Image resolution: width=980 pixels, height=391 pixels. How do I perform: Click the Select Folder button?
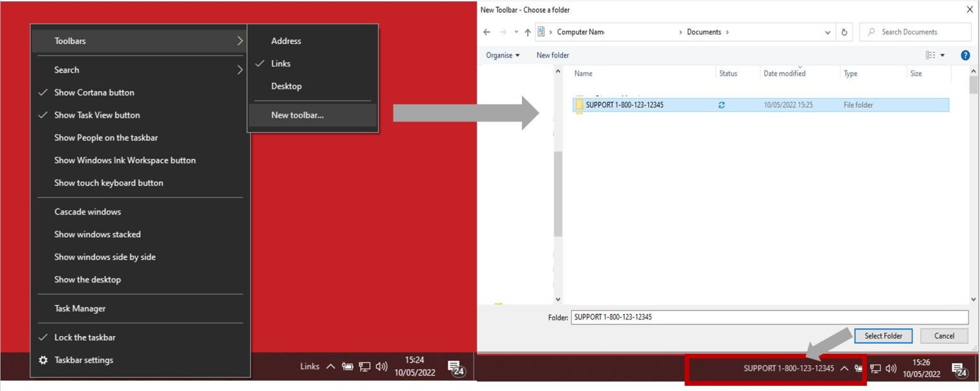point(883,336)
